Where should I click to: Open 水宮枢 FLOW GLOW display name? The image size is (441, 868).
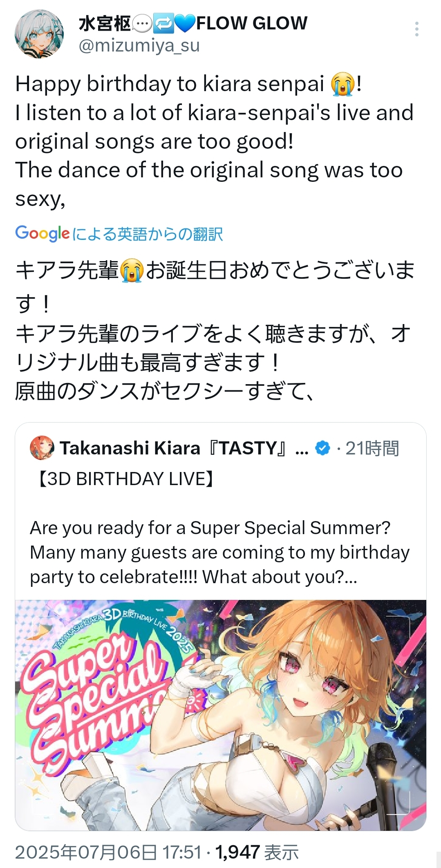coord(193,23)
